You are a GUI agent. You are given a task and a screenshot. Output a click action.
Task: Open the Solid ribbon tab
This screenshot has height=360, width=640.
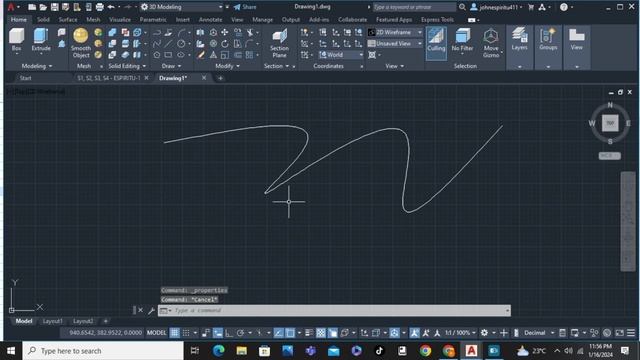pos(43,20)
